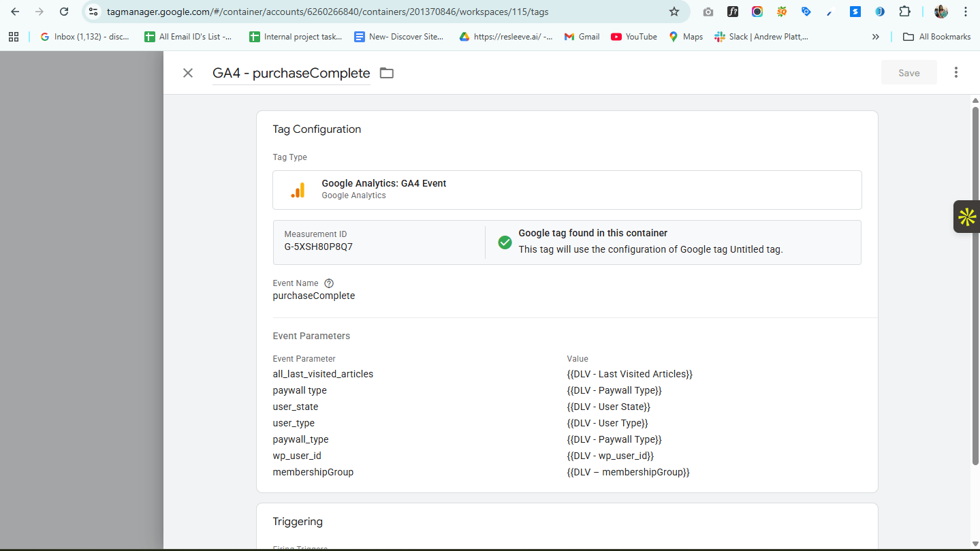Close the GA4 - purchaseComplete tag editor
Image resolution: width=980 pixels, height=551 pixels.
(x=188, y=73)
